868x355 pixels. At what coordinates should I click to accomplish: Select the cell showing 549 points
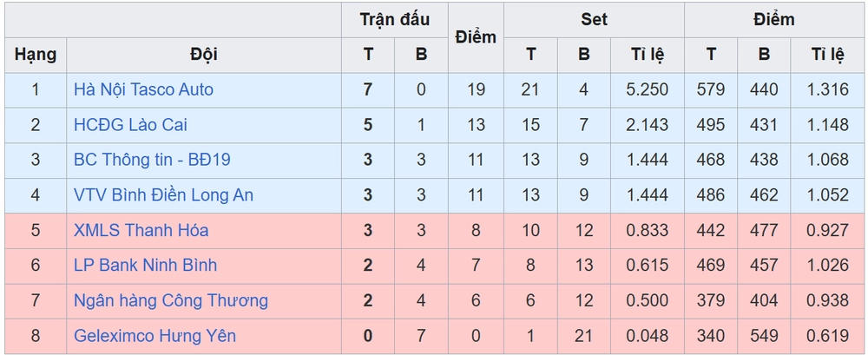tap(764, 336)
